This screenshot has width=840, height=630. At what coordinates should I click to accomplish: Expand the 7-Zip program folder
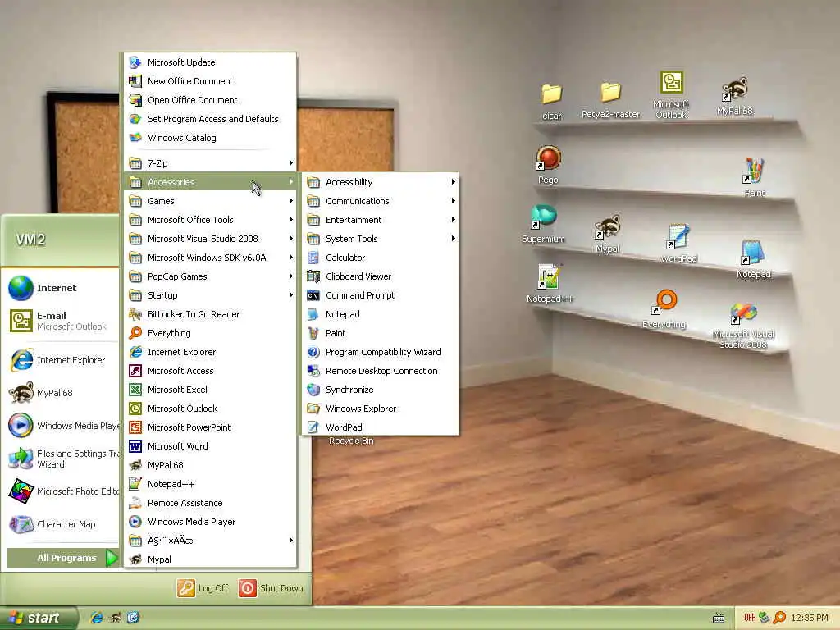[x=211, y=163]
